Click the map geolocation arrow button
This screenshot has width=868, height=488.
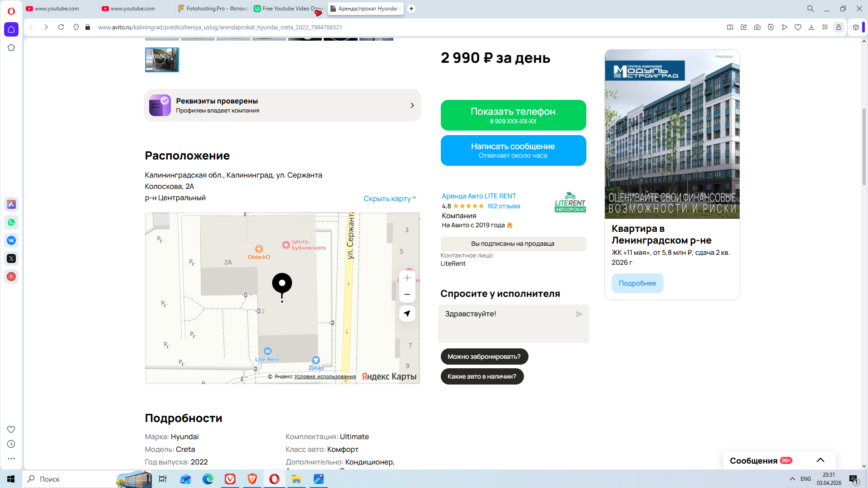[x=407, y=314]
